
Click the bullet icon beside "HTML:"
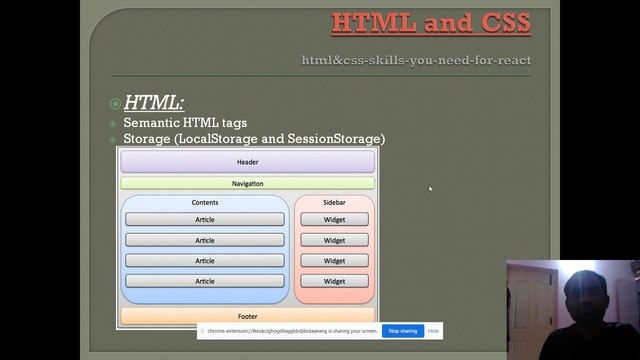[x=115, y=104]
